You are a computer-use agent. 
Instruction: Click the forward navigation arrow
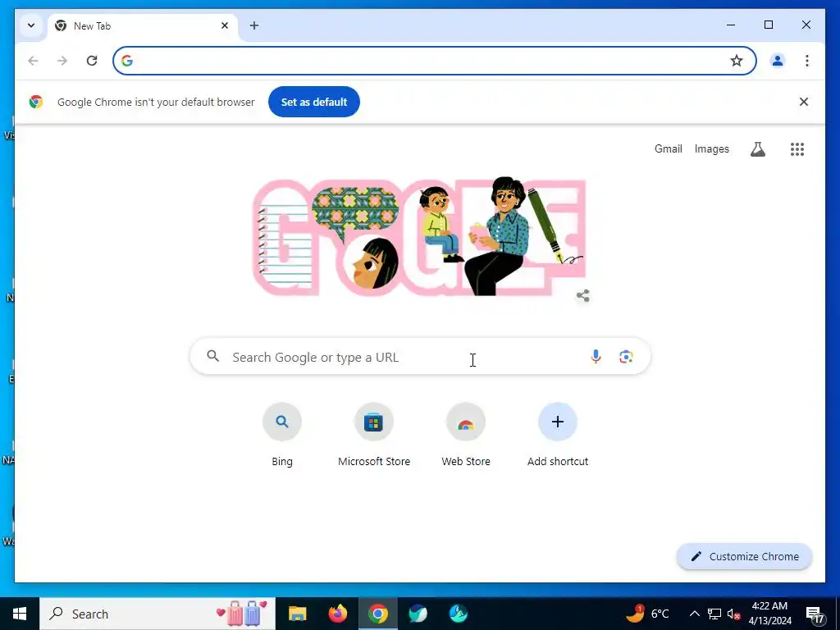point(62,61)
